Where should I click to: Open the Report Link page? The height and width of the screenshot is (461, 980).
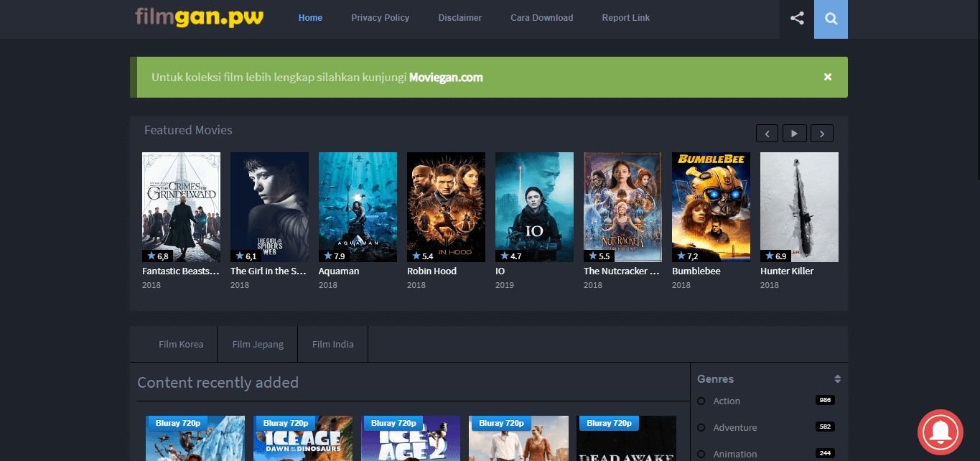coord(625,17)
